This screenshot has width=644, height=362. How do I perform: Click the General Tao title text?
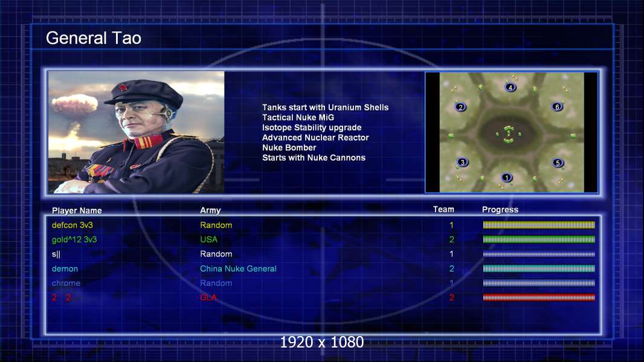coord(94,38)
